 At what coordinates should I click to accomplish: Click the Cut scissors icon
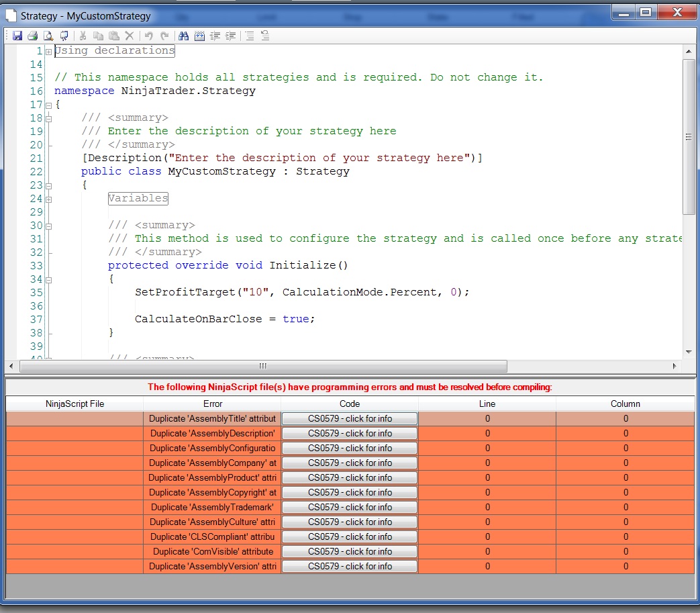tap(83, 36)
